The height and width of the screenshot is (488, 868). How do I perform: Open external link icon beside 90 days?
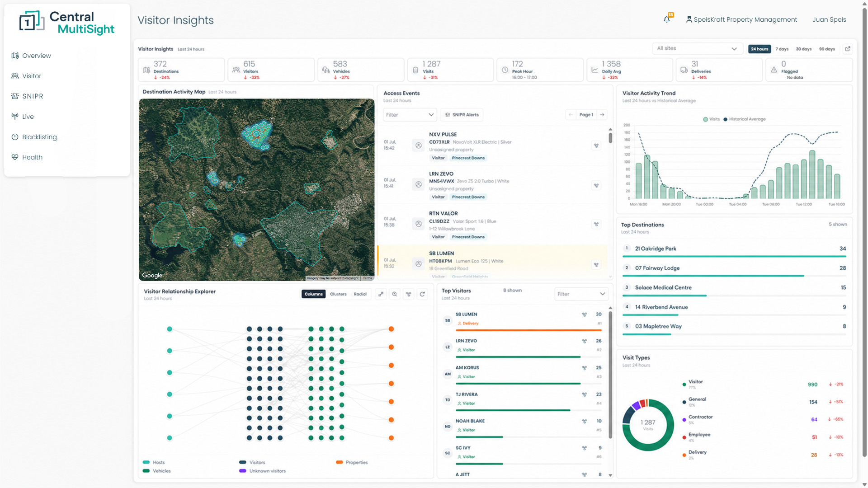click(848, 49)
